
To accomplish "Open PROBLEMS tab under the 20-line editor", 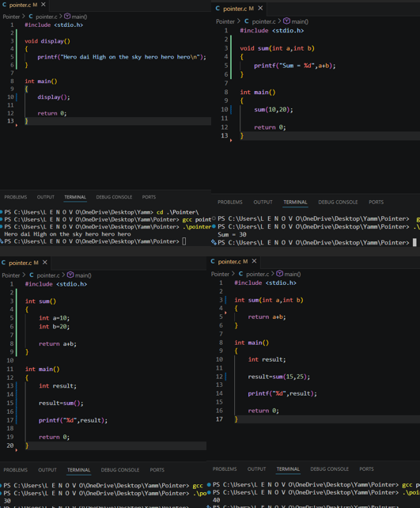I will click(x=16, y=470).
